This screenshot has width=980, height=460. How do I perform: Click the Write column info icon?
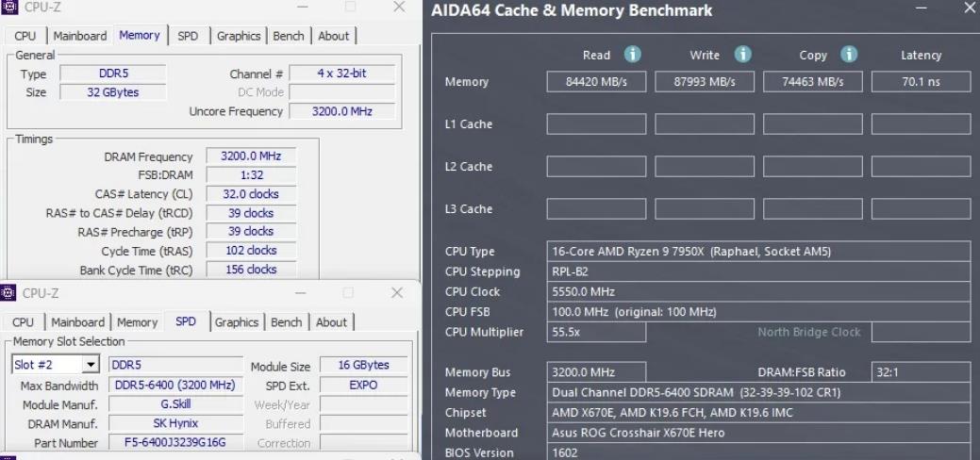click(742, 55)
